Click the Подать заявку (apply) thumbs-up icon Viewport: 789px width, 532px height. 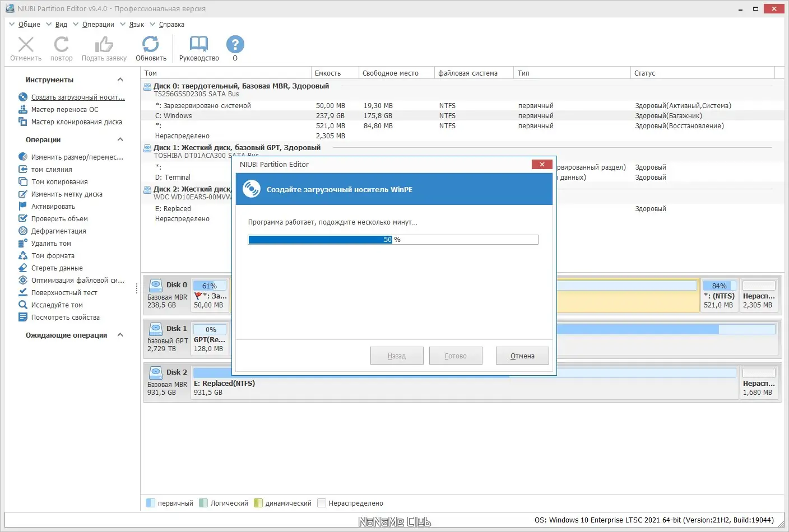pyautogui.click(x=104, y=44)
